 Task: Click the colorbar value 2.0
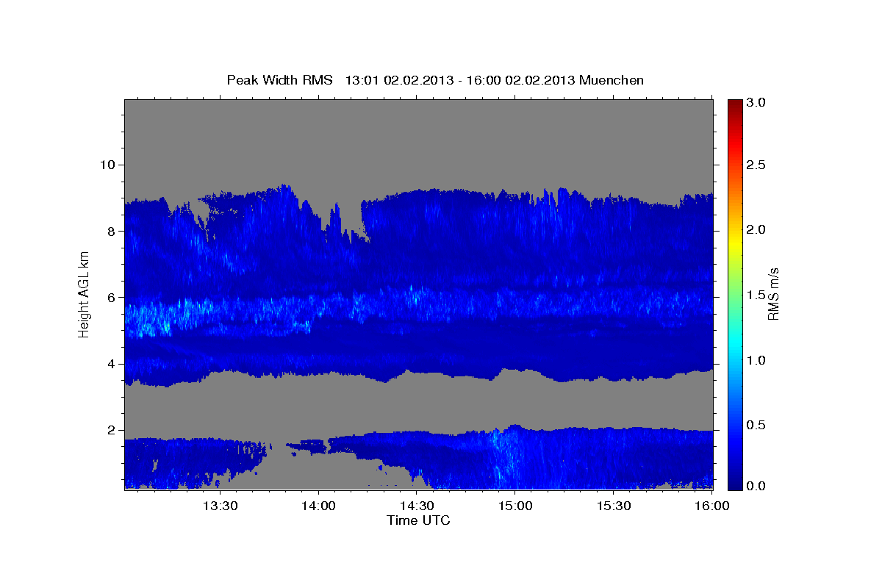tap(756, 229)
